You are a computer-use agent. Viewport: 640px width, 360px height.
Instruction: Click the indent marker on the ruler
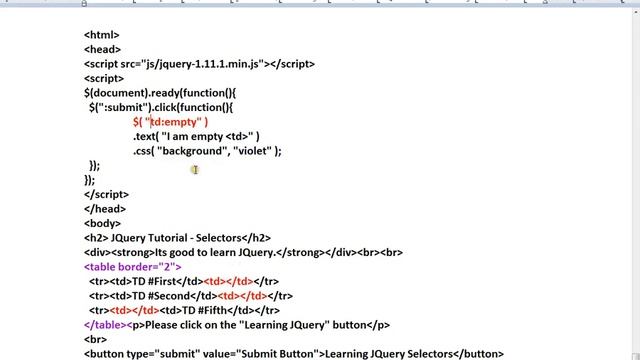click(x=84, y=3)
